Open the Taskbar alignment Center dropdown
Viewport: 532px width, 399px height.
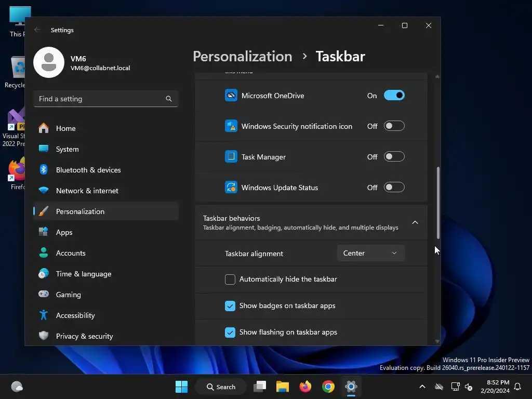click(370, 253)
